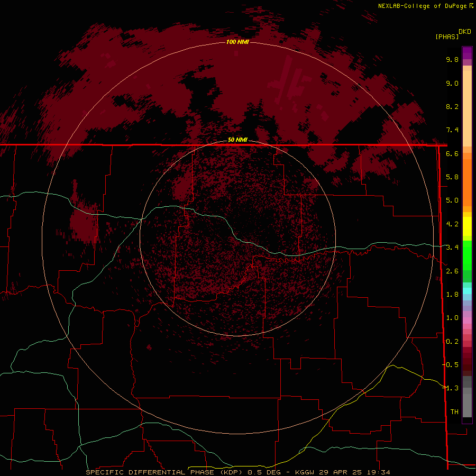Click the 50 NMI range ring label
Viewport: 476px width, 476px height.
pos(237,140)
